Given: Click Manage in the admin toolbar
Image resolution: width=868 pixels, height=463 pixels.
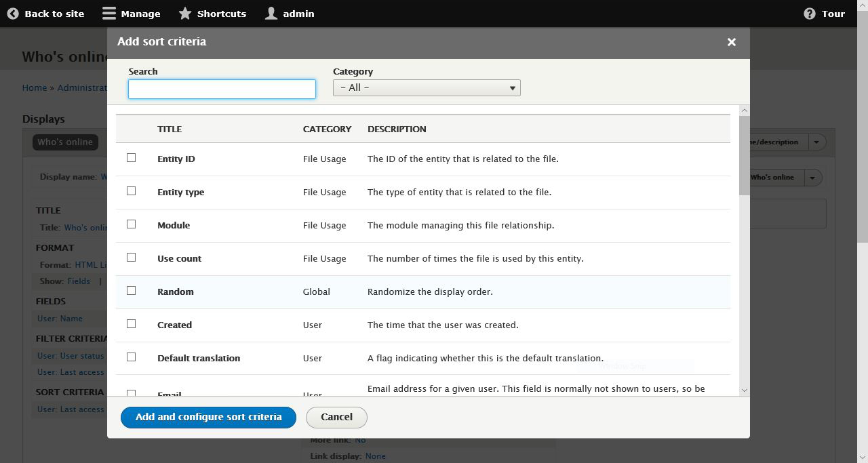Looking at the screenshot, I should coord(140,13).
